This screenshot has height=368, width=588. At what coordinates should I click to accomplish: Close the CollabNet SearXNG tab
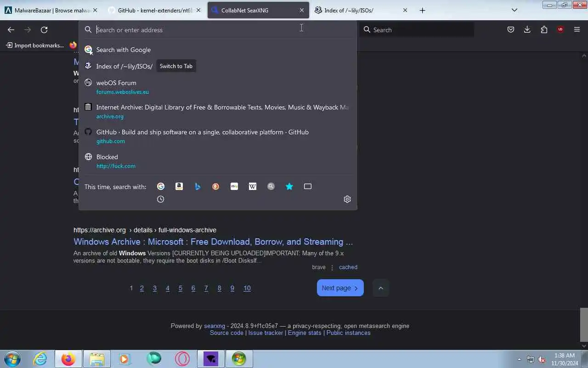pos(302,10)
